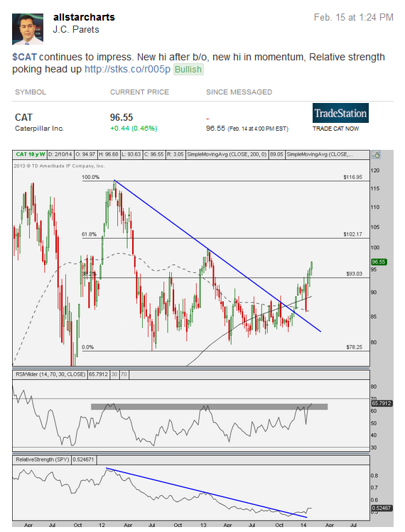Click the 100.0% retracement label
Viewport: 405px width, 532px height.
(91, 177)
